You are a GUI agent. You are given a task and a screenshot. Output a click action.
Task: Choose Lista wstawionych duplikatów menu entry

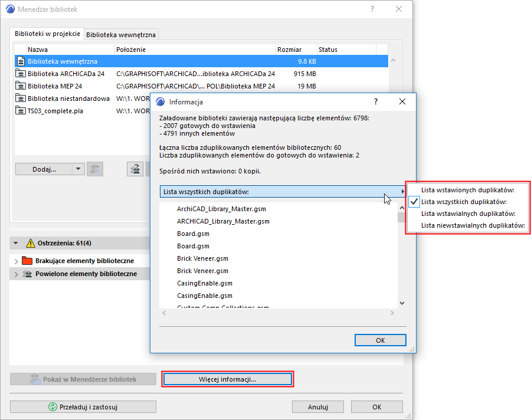(x=468, y=190)
